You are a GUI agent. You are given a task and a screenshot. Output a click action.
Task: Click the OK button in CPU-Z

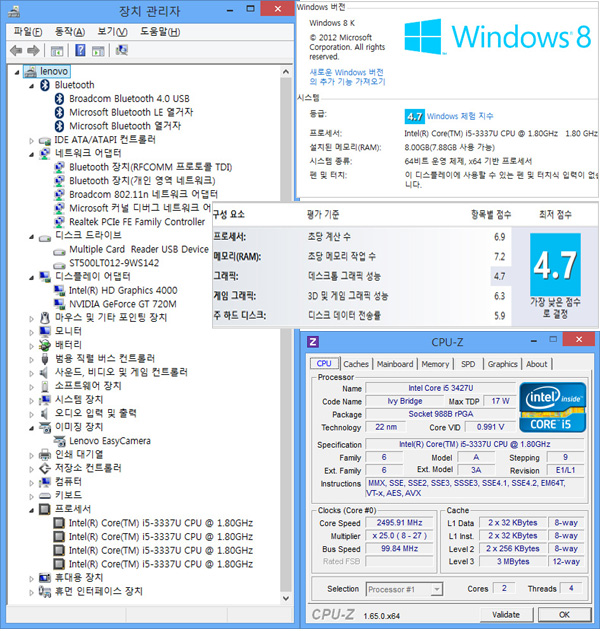[564, 615]
